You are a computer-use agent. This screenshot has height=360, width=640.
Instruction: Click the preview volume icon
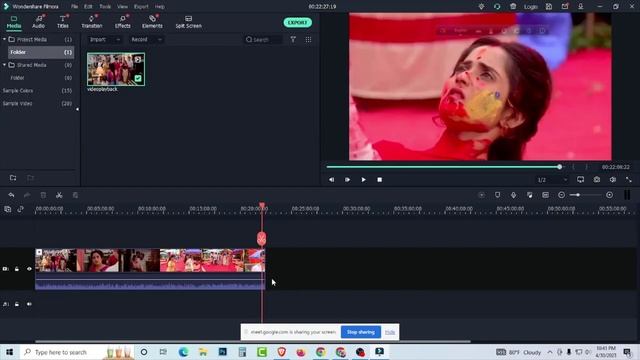pos(613,180)
